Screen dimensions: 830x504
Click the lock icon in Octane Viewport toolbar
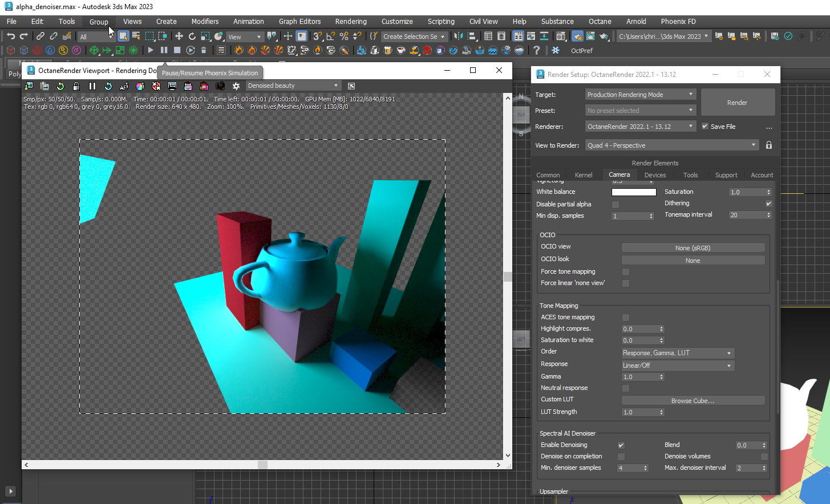tap(76, 86)
